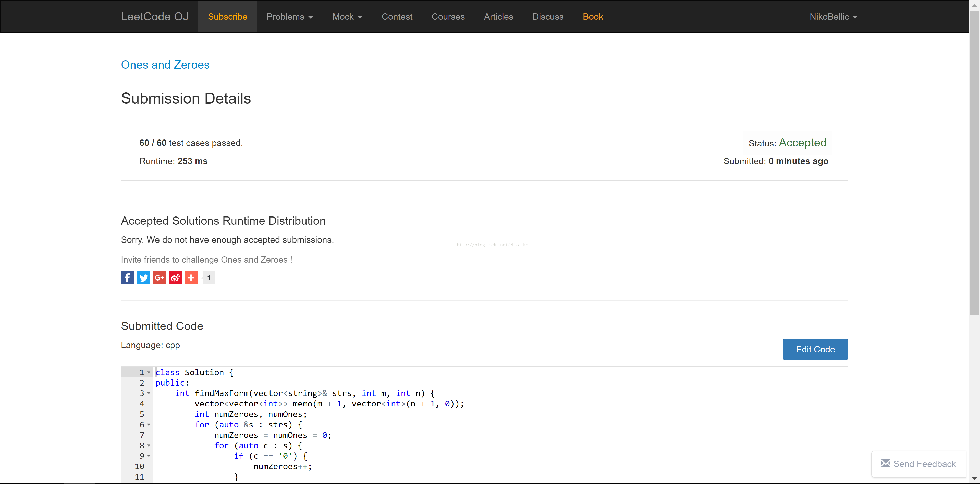The image size is (980, 484).
Task: Click the 'public:' code line
Action: coord(172,383)
